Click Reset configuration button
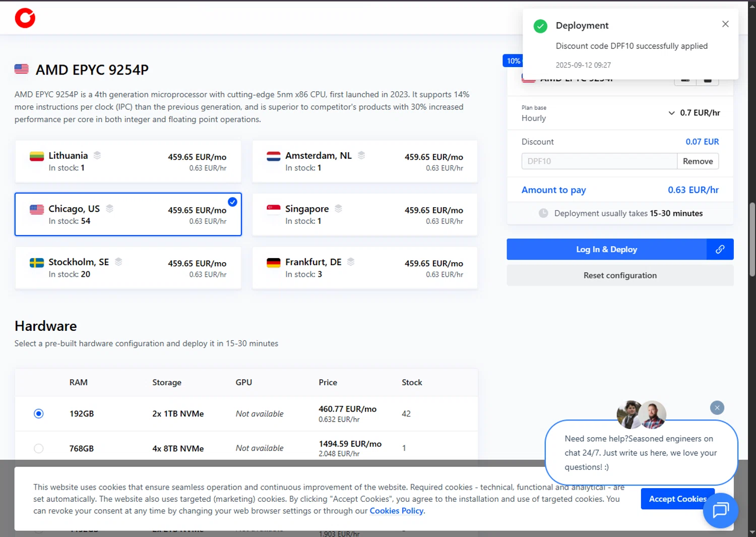Viewport: 756px width, 537px height. click(x=620, y=275)
